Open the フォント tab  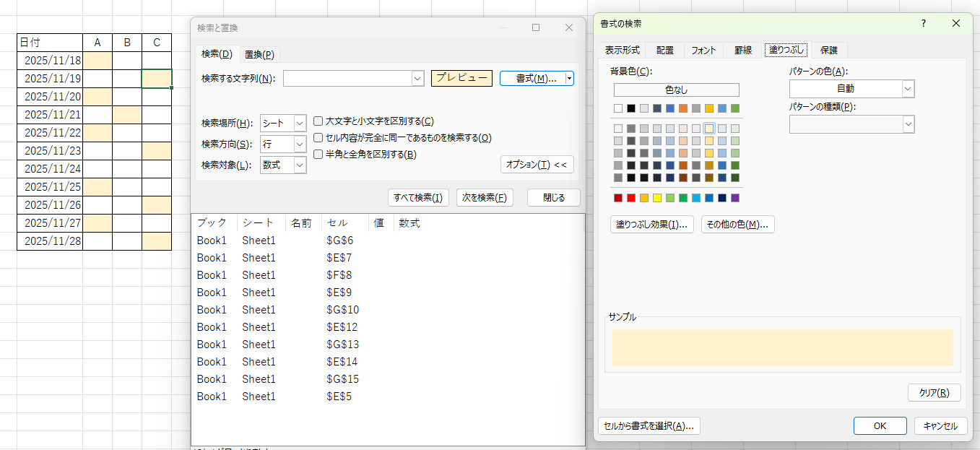pyautogui.click(x=703, y=50)
